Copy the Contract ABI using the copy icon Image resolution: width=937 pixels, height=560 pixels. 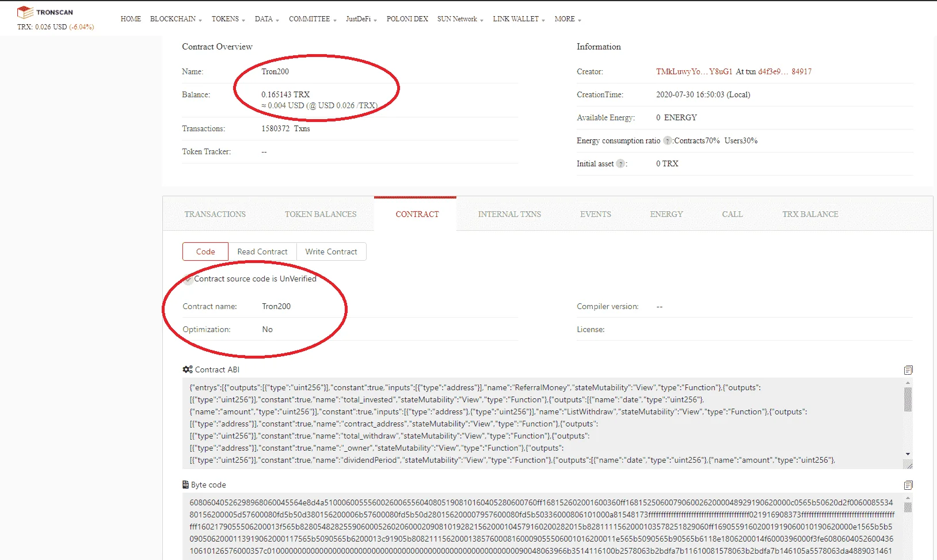click(908, 370)
